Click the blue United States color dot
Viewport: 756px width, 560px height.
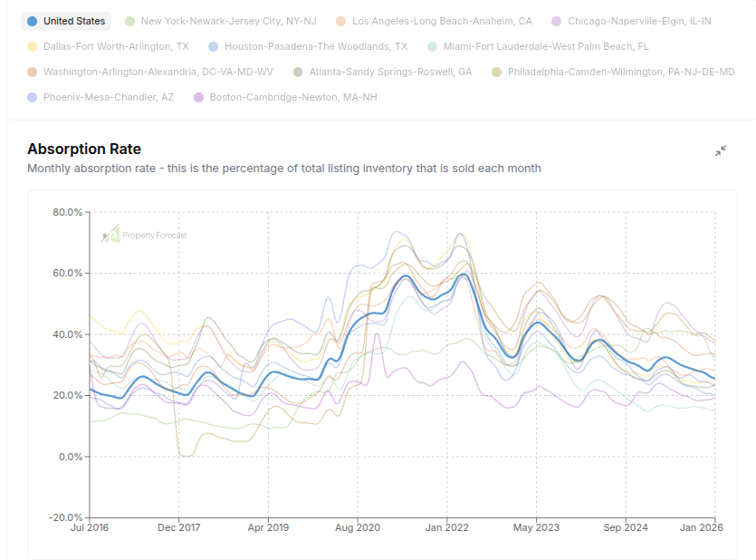33,21
